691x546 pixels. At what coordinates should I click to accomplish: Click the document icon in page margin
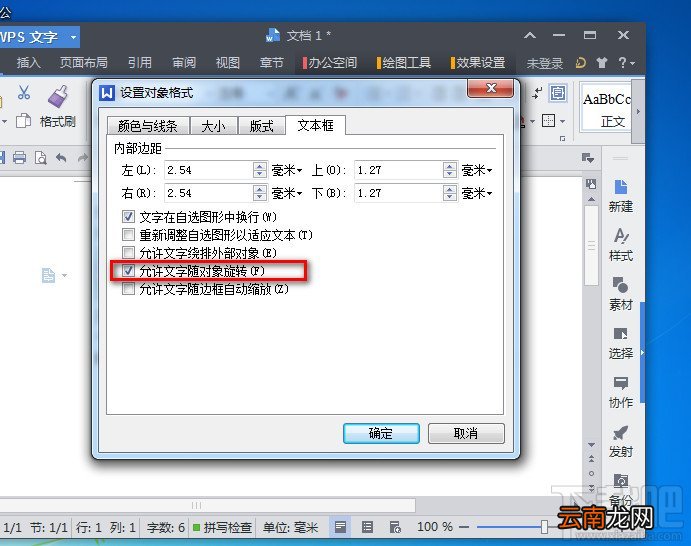[x=48, y=275]
